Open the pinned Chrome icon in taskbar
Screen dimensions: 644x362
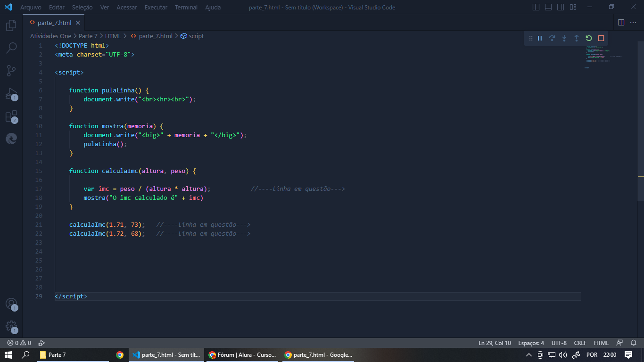point(120,355)
